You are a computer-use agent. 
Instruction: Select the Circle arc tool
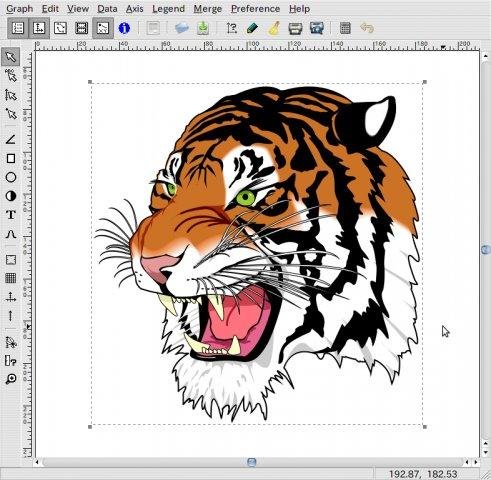pyautogui.click(x=11, y=177)
